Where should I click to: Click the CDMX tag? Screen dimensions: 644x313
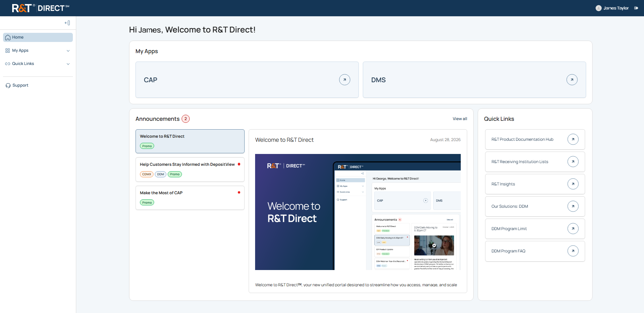point(147,174)
